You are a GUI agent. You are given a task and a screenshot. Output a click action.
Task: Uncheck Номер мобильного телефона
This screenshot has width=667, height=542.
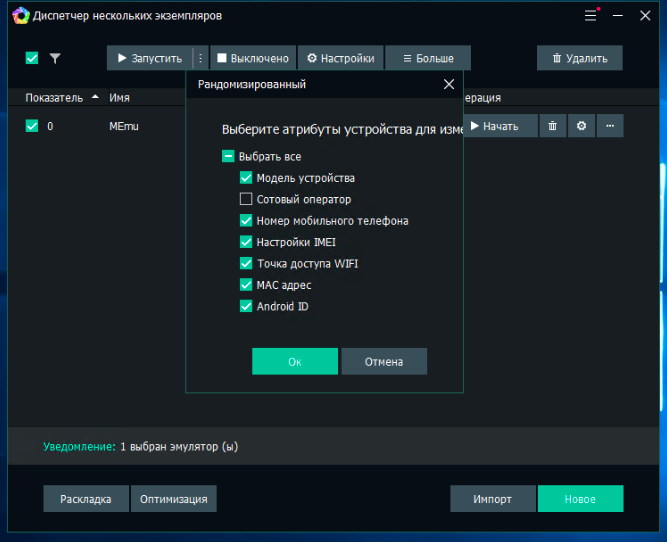(x=246, y=220)
